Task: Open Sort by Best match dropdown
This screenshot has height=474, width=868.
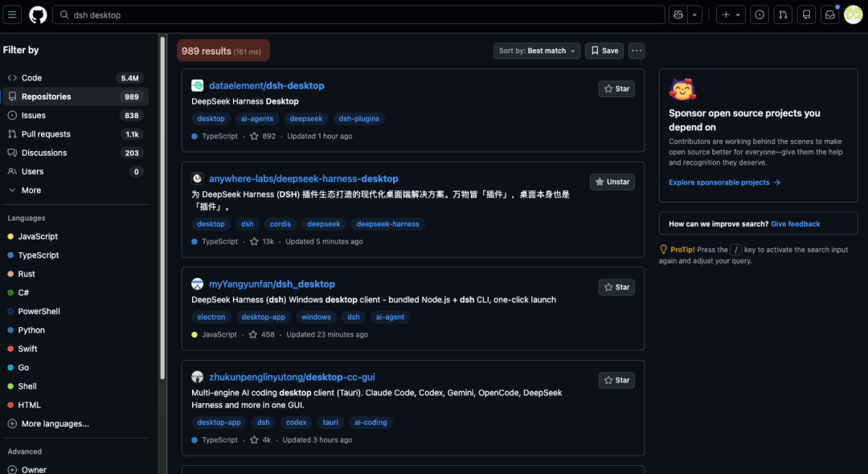Action: [536, 51]
